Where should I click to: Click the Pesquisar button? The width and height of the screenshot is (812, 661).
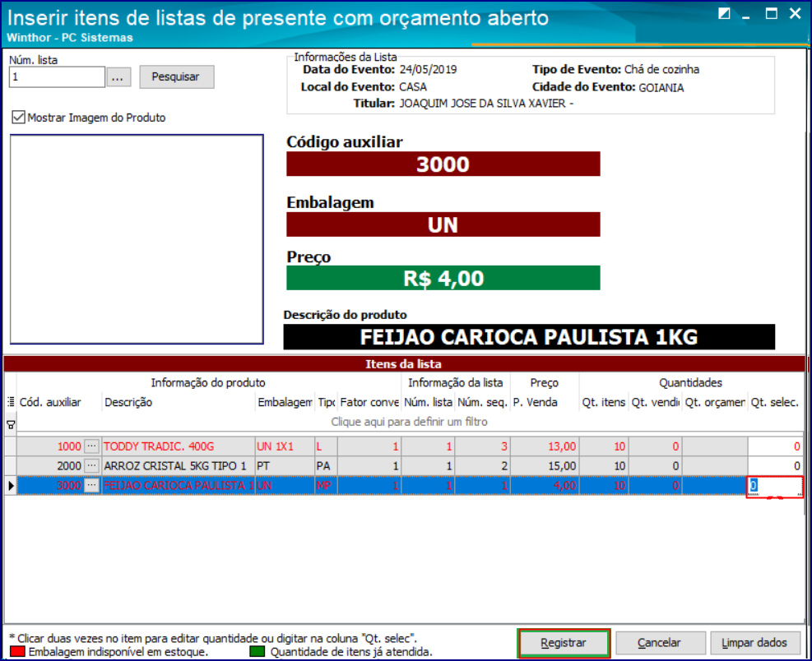click(177, 76)
